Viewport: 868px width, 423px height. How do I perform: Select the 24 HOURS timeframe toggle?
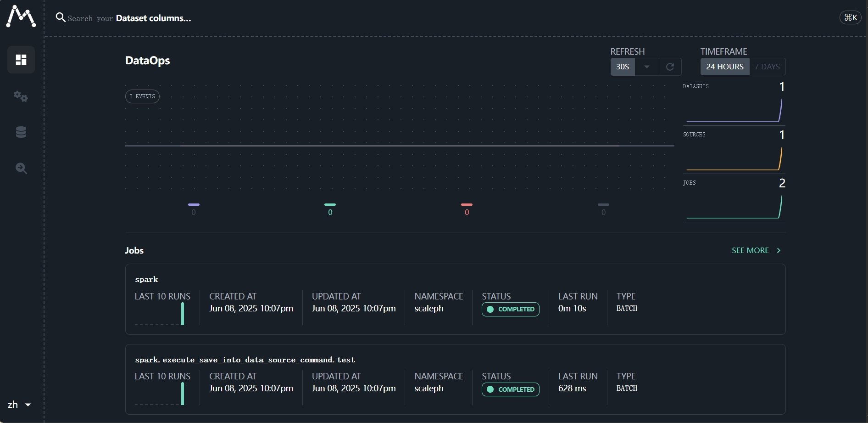point(725,67)
